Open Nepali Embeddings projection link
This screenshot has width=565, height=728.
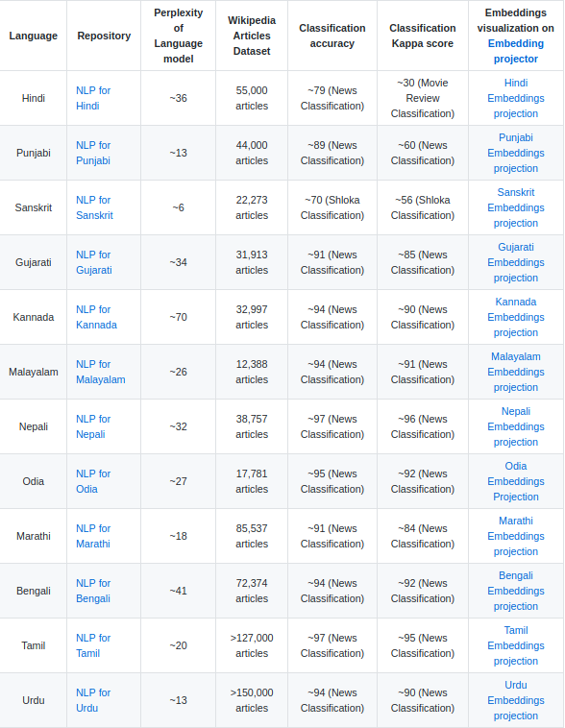click(x=516, y=426)
